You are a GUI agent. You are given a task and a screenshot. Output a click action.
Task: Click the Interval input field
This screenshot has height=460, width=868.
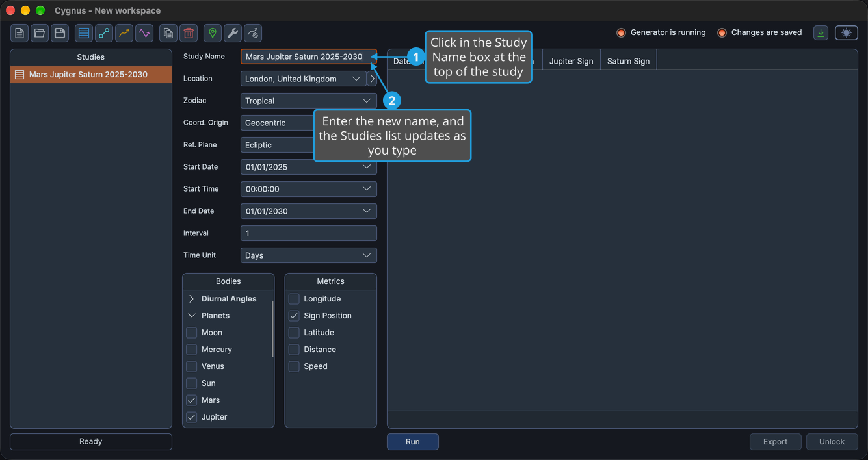309,233
